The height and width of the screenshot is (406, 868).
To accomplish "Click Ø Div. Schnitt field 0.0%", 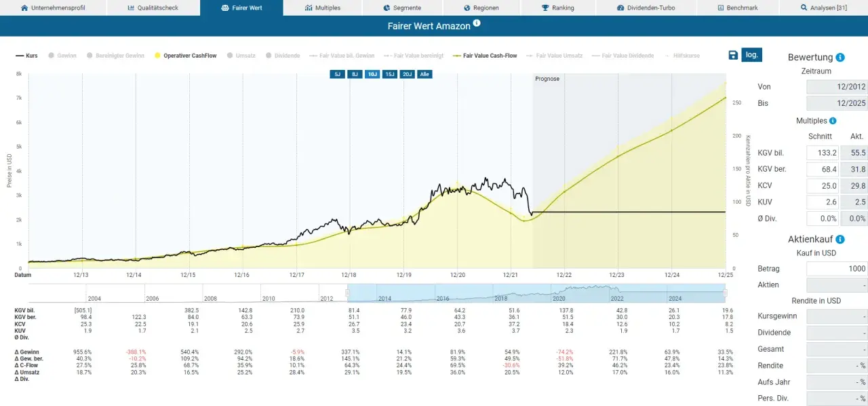I will [823, 219].
